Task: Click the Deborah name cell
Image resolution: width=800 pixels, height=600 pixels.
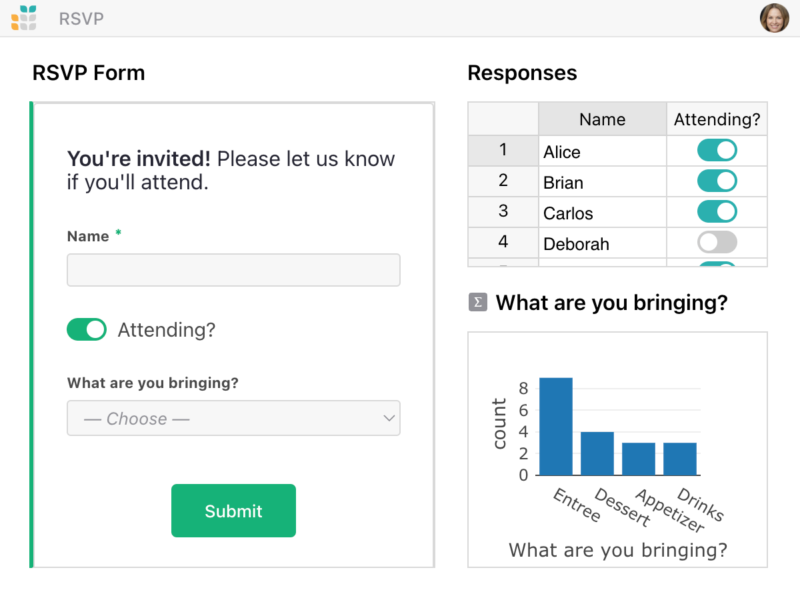Action: [602, 243]
